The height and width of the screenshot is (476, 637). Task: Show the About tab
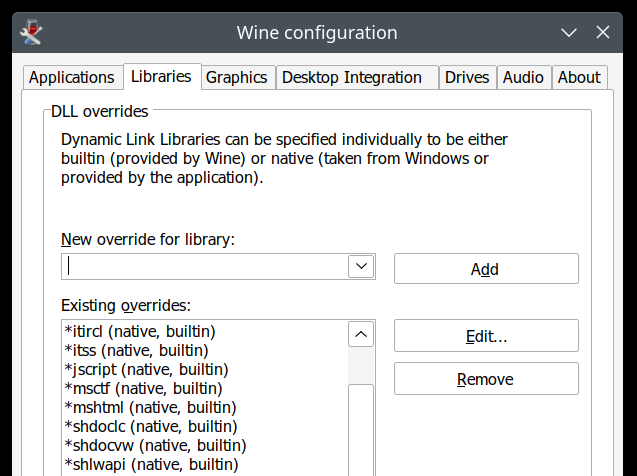pyautogui.click(x=579, y=78)
